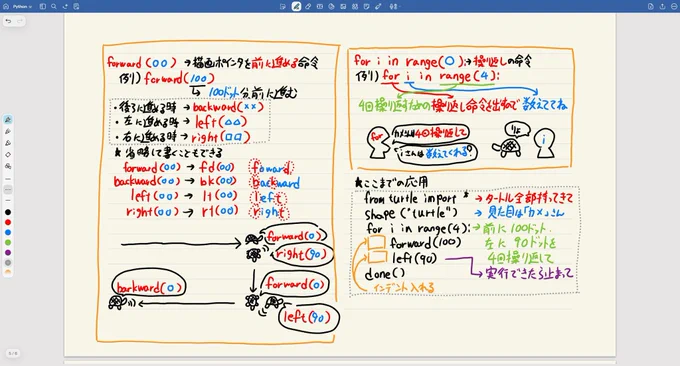
Task: Pick the thinnest stroke width
Action: tap(8, 179)
